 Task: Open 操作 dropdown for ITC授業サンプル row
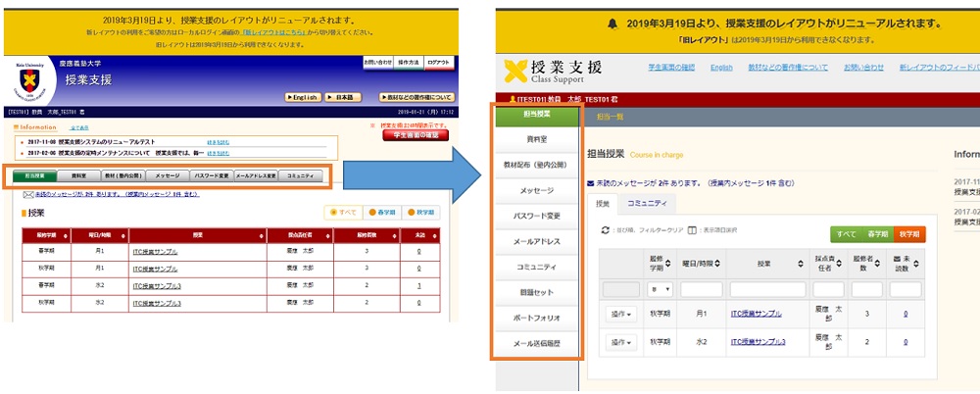pos(621,316)
